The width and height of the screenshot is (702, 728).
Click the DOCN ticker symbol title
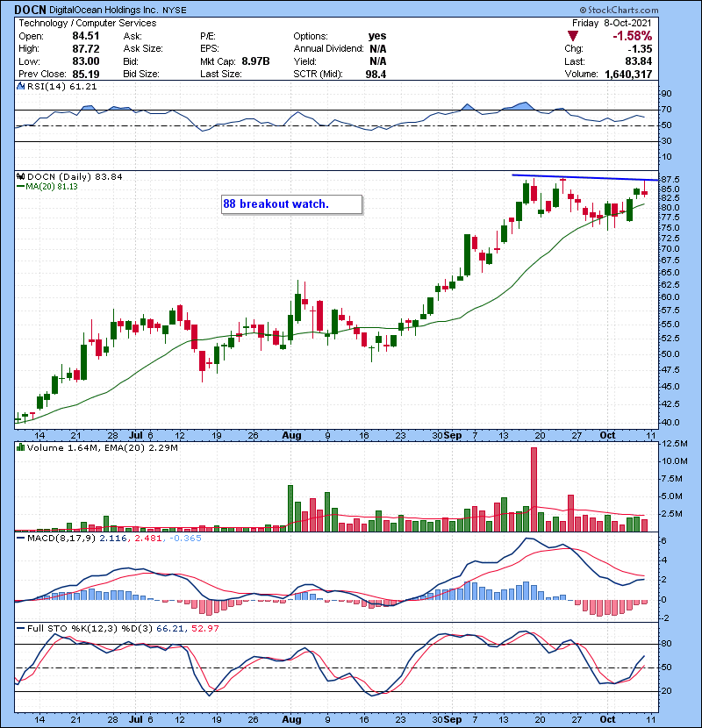pyautogui.click(x=30, y=10)
